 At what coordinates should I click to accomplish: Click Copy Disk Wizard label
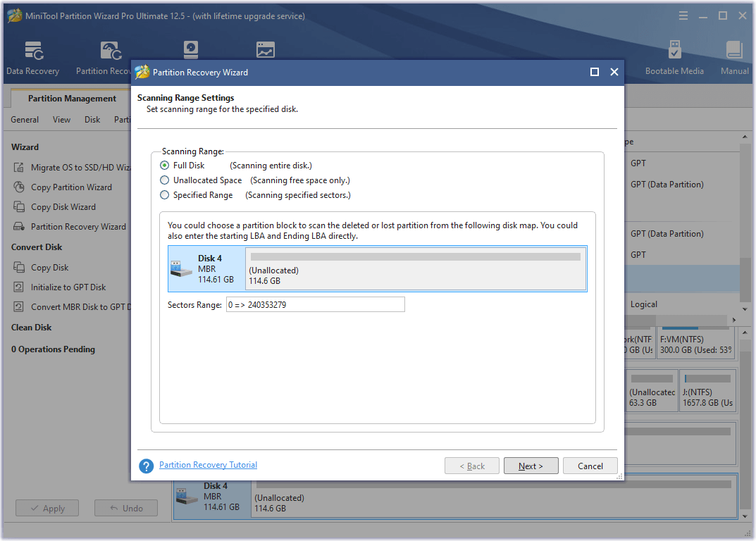(x=63, y=207)
